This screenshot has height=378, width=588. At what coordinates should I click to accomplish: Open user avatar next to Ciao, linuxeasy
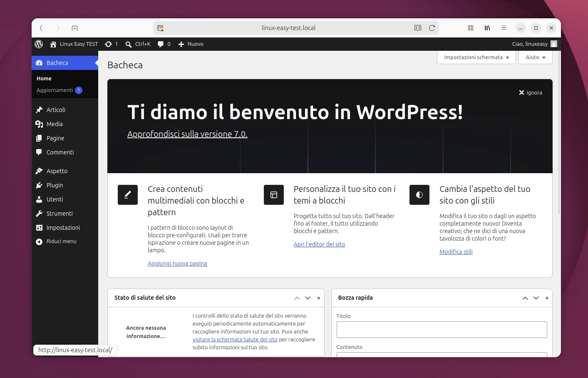pyautogui.click(x=553, y=44)
